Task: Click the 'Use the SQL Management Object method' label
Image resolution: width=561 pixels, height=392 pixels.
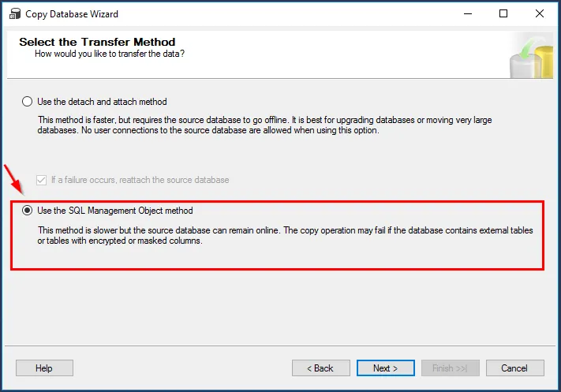Action: pos(115,211)
